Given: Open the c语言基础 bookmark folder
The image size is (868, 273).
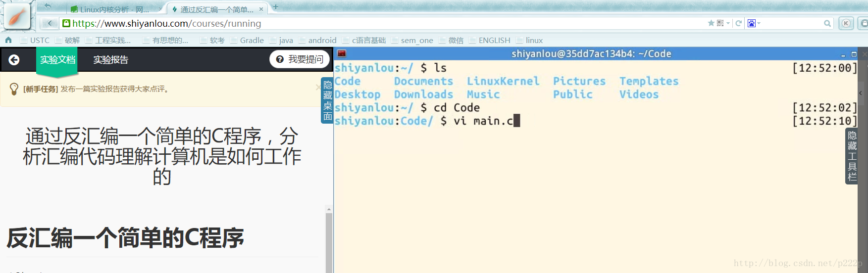Looking at the screenshot, I should pyautogui.click(x=364, y=40).
